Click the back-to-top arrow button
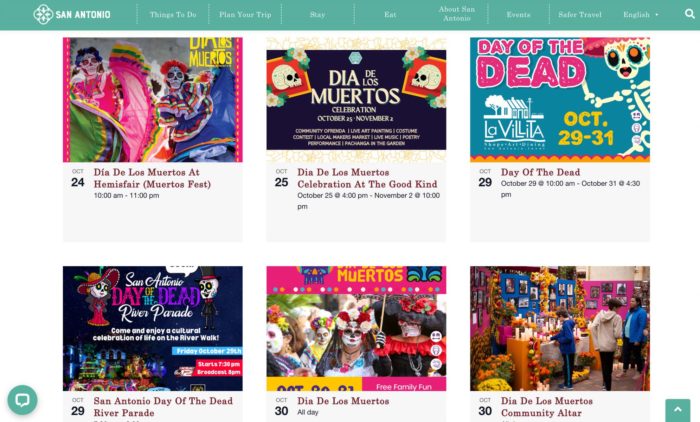The width and height of the screenshot is (700, 422). tap(678, 410)
